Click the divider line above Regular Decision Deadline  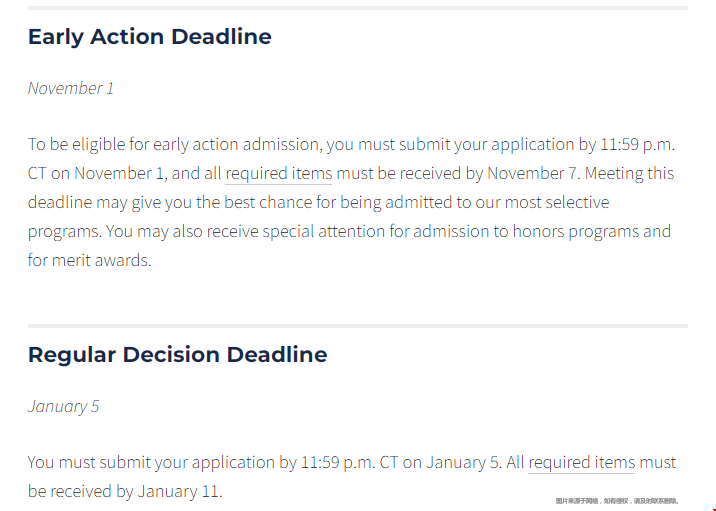point(357,325)
